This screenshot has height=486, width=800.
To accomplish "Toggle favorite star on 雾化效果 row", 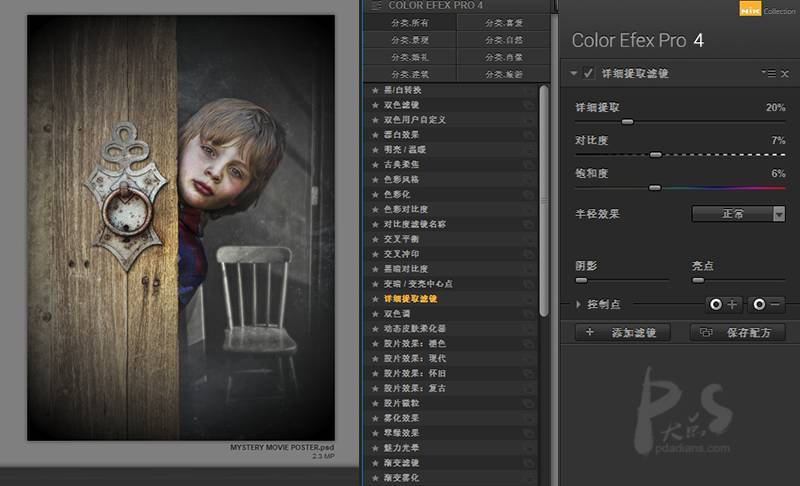I will coord(375,418).
